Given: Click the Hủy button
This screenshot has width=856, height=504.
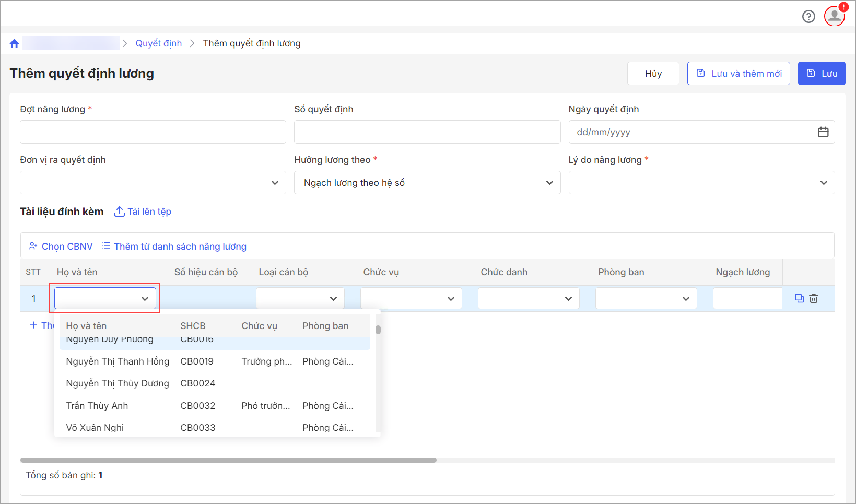Looking at the screenshot, I should (x=653, y=74).
